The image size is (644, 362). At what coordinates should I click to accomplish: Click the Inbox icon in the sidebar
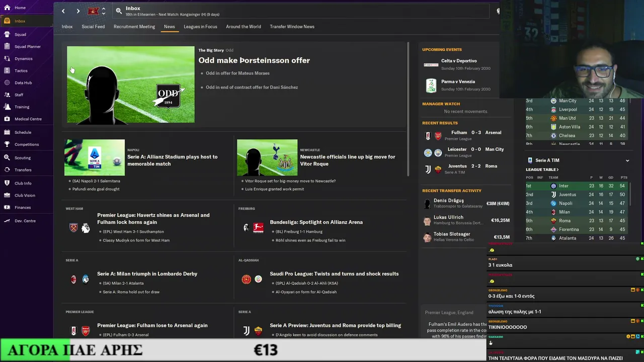coord(7,21)
